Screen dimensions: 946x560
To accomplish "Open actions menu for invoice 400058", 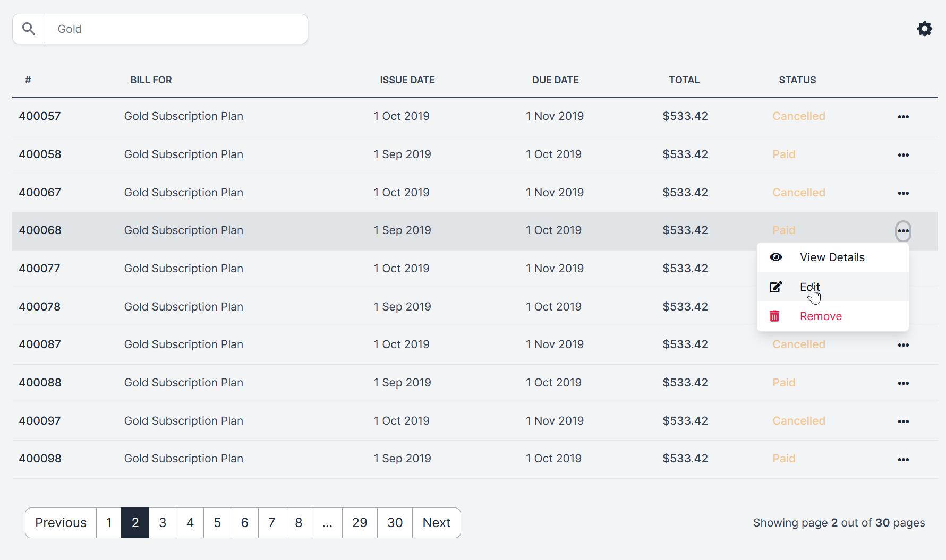I will pos(903,155).
